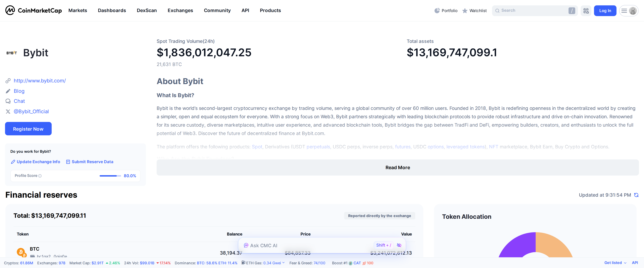Click Reported directly by the exchange badge
The image size is (644, 268).
point(380,216)
